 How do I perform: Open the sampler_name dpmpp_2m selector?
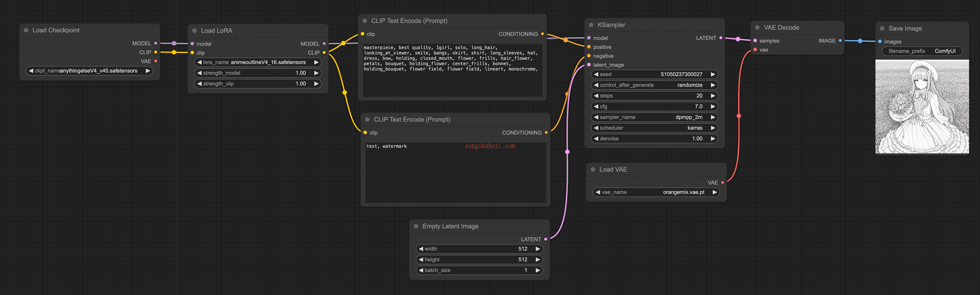pyautogui.click(x=654, y=117)
